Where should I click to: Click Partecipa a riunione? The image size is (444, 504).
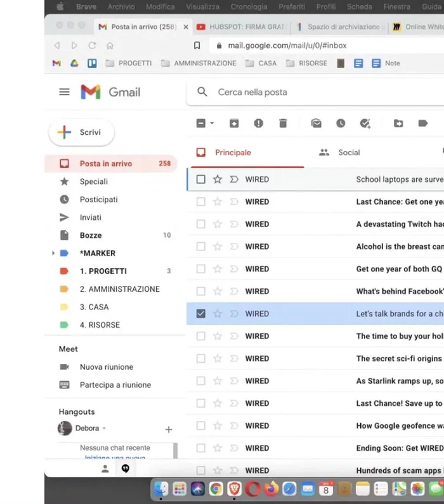pos(105,385)
